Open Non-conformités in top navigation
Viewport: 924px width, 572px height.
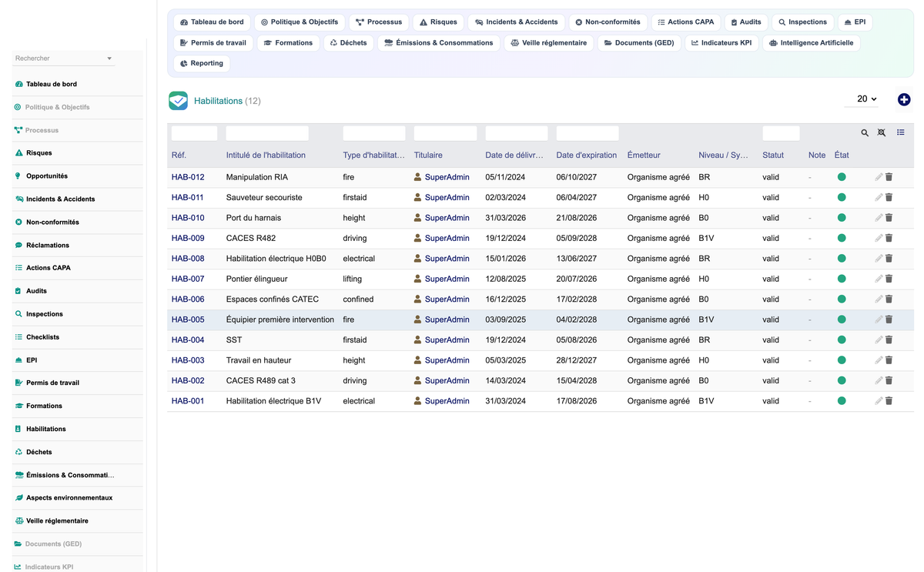click(608, 22)
